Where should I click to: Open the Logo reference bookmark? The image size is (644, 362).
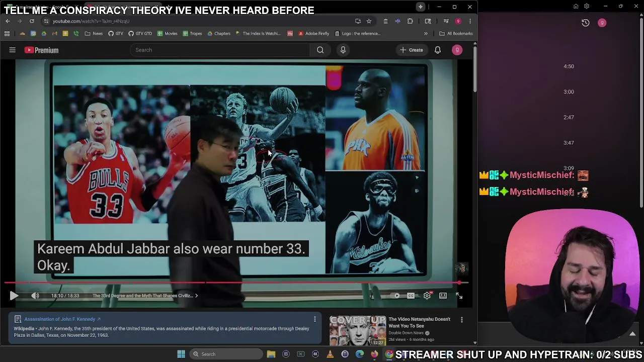pos(357,34)
